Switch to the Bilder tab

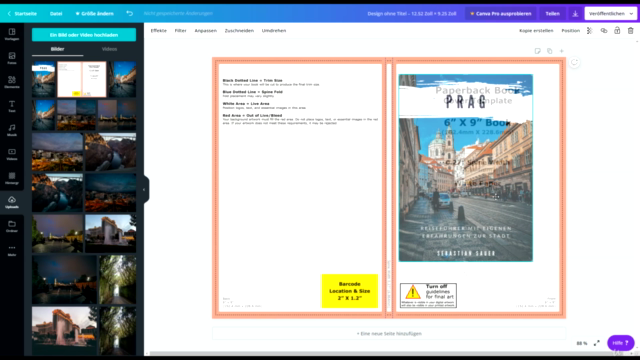click(x=58, y=49)
